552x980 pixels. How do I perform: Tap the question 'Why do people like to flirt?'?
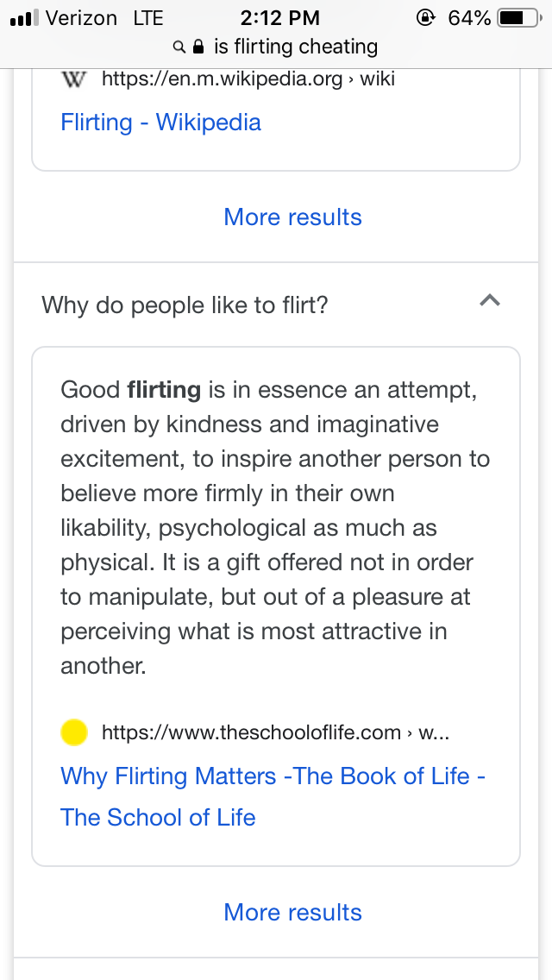pyautogui.click(x=185, y=305)
